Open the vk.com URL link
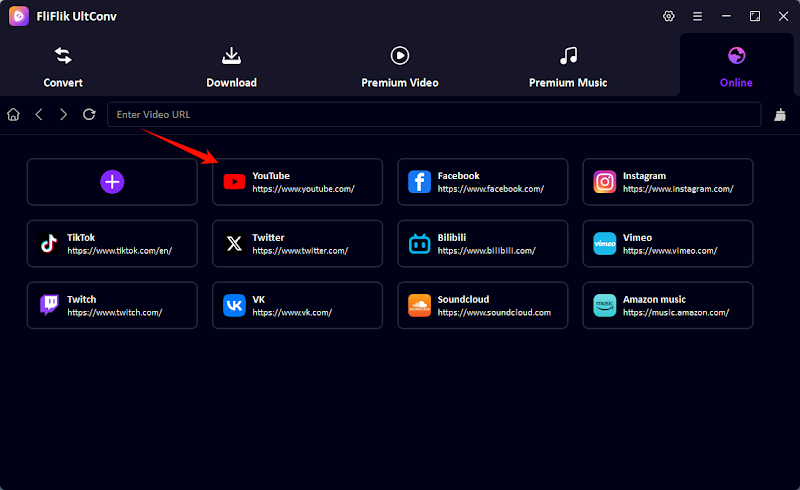The image size is (800, 490). click(x=292, y=312)
